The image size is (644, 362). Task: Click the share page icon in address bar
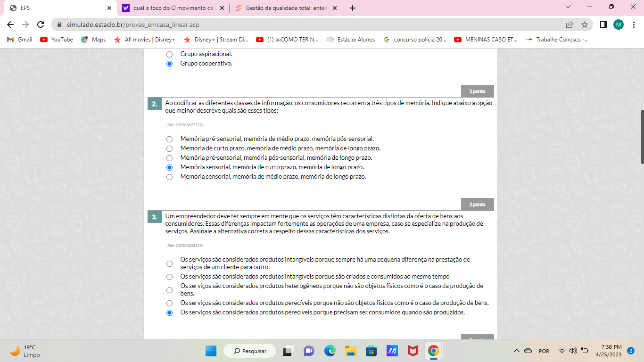click(x=570, y=25)
